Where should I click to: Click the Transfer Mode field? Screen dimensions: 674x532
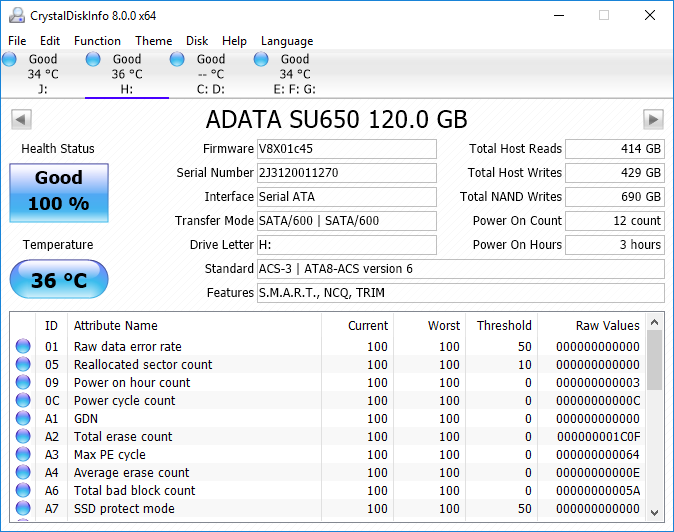347,221
